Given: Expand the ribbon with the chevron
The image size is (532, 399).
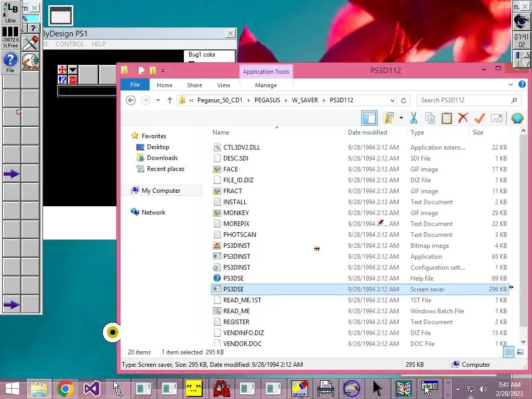Looking at the screenshot, I should (511, 85).
